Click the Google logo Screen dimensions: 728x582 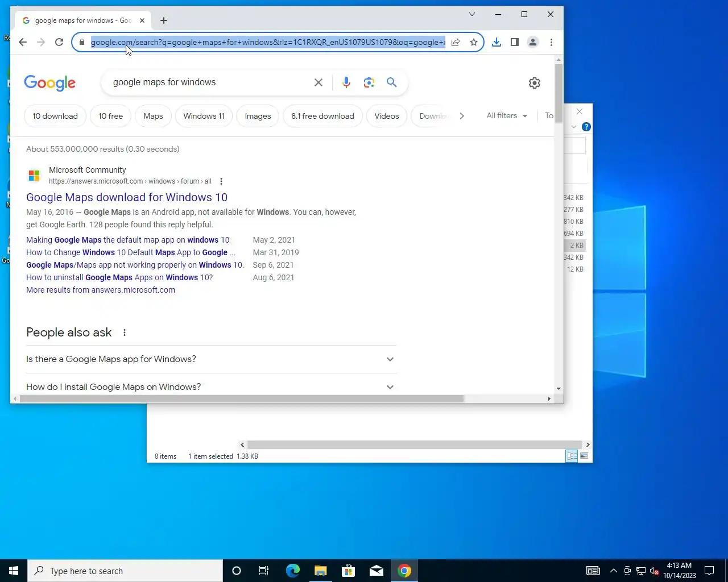point(50,83)
